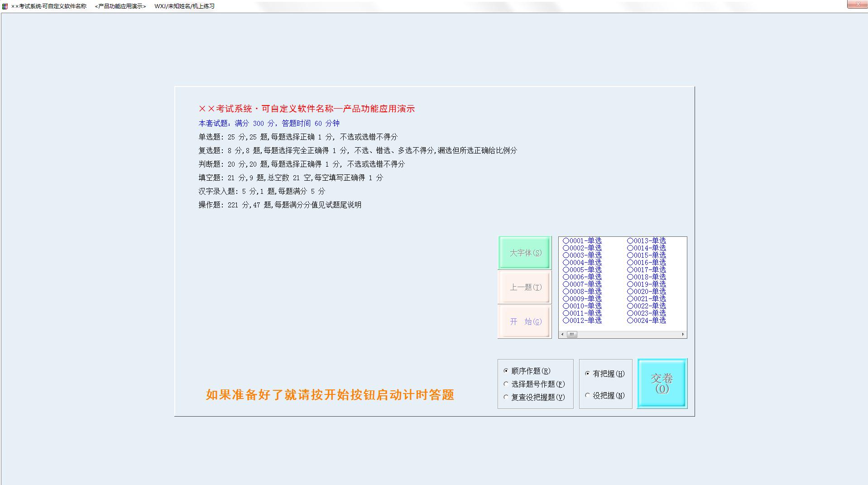Select question 0007-单选
This screenshot has width=868, height=485.
[x=582, y=284]
